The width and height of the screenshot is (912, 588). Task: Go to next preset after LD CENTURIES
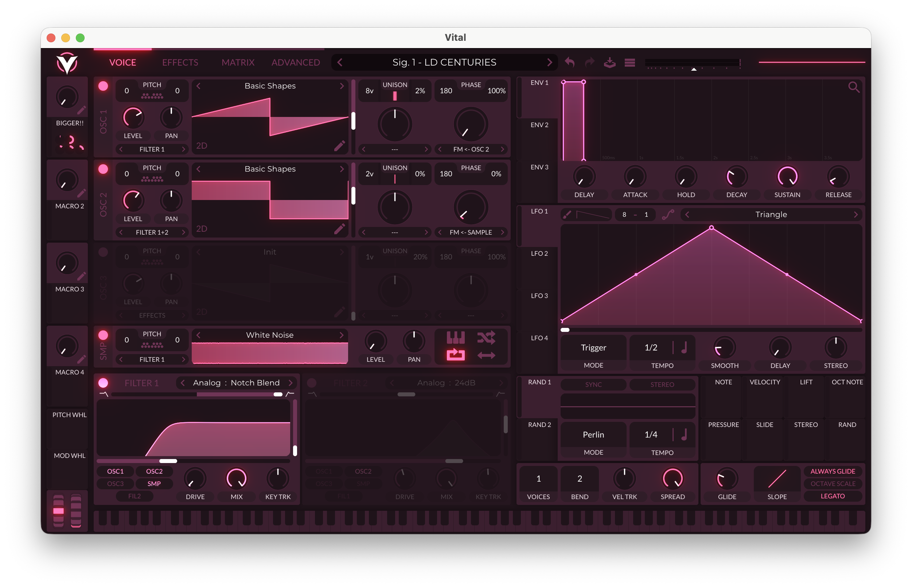549,62
